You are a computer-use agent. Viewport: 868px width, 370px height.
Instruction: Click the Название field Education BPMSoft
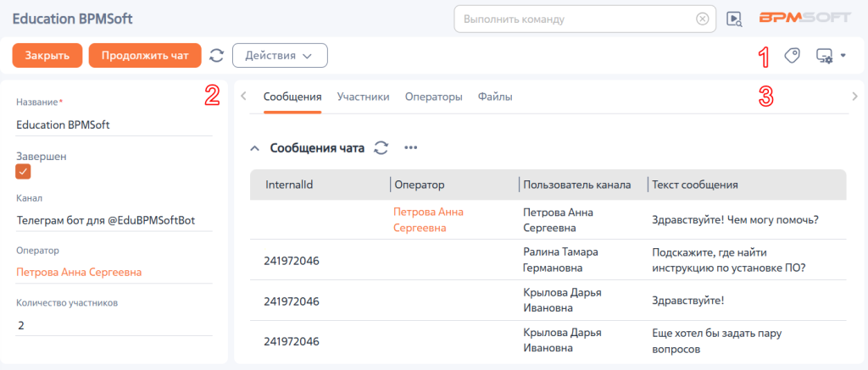[114, 125]
